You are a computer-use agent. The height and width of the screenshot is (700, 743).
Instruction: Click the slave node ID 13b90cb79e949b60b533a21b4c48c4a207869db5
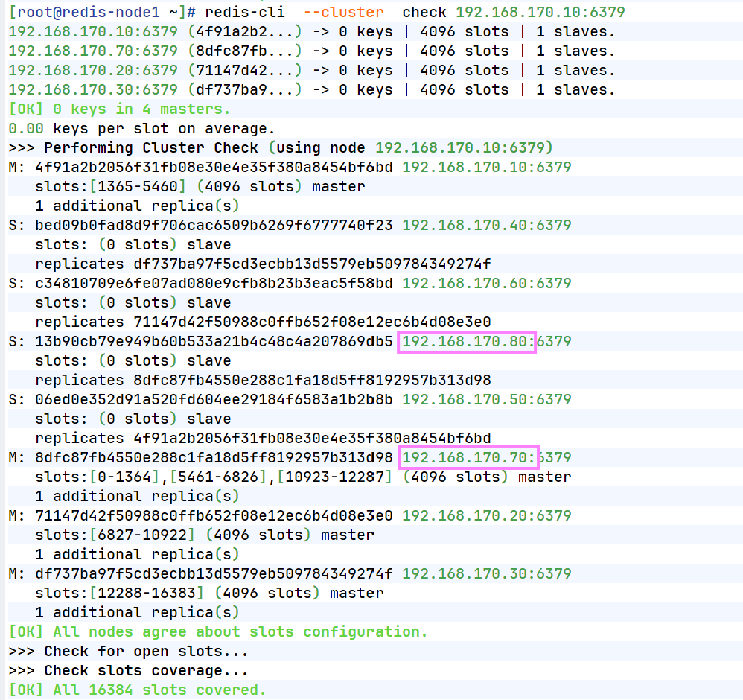pyautogui.click(x=214, y=342)
